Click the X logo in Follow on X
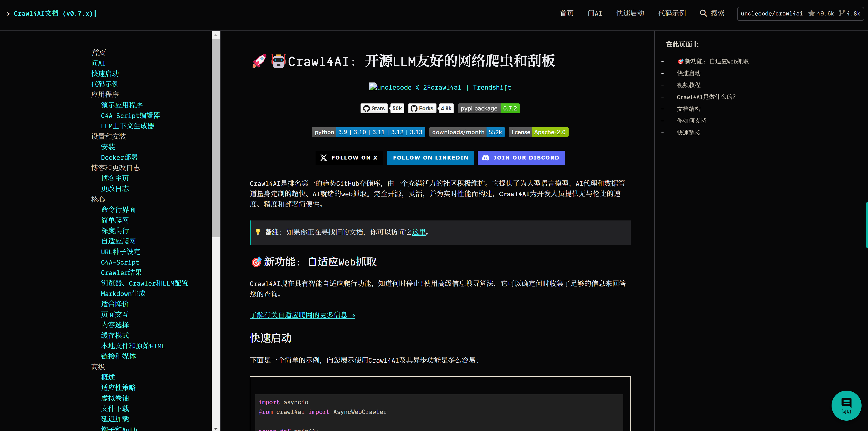This screenshot has height=431, width=868. point(323,157)
